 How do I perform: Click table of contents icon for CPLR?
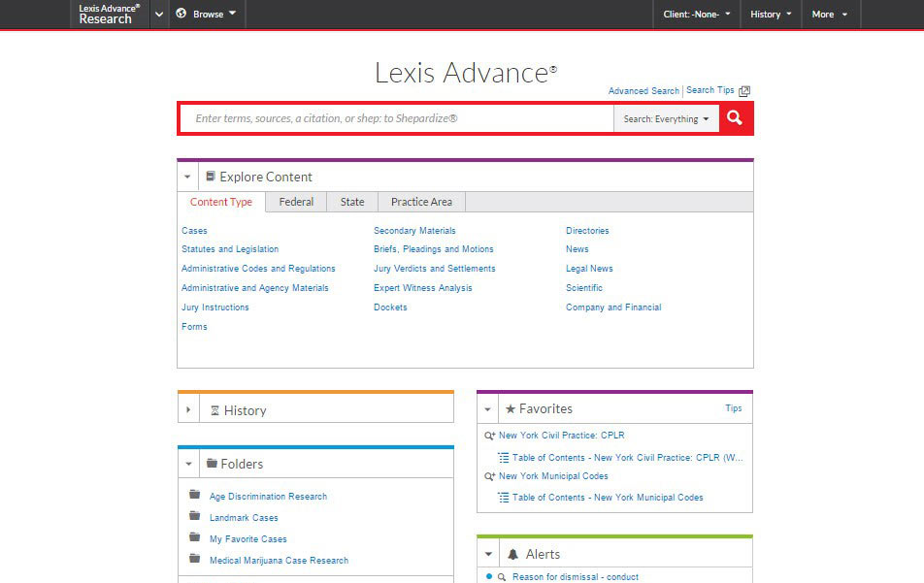[x=503, y=457]
